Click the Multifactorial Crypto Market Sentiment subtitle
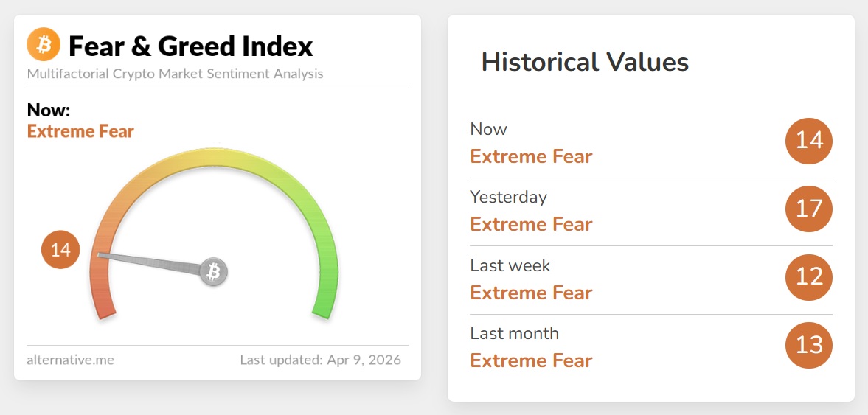 point(175,74)
